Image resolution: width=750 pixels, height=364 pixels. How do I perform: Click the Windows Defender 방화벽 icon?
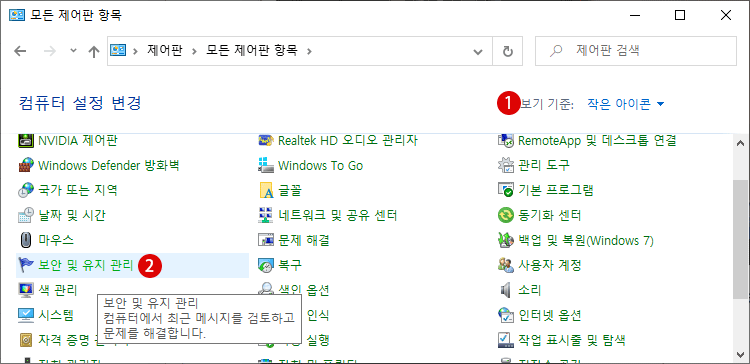[25, 165]
